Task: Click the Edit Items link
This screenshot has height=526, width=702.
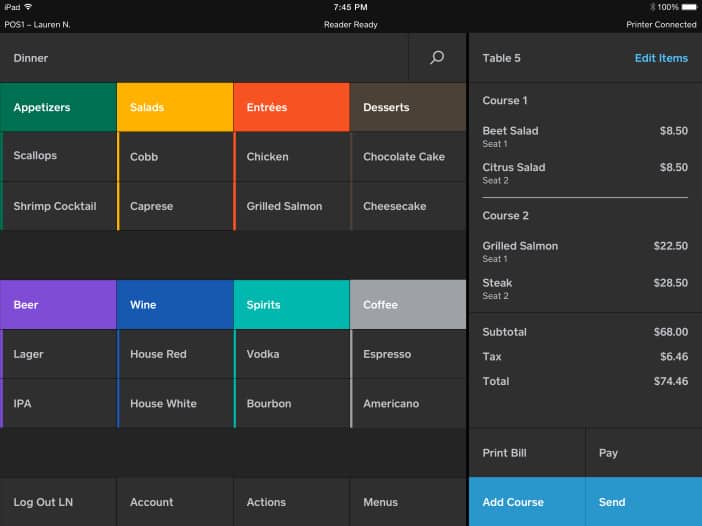Action: click(x=661, y=58)
